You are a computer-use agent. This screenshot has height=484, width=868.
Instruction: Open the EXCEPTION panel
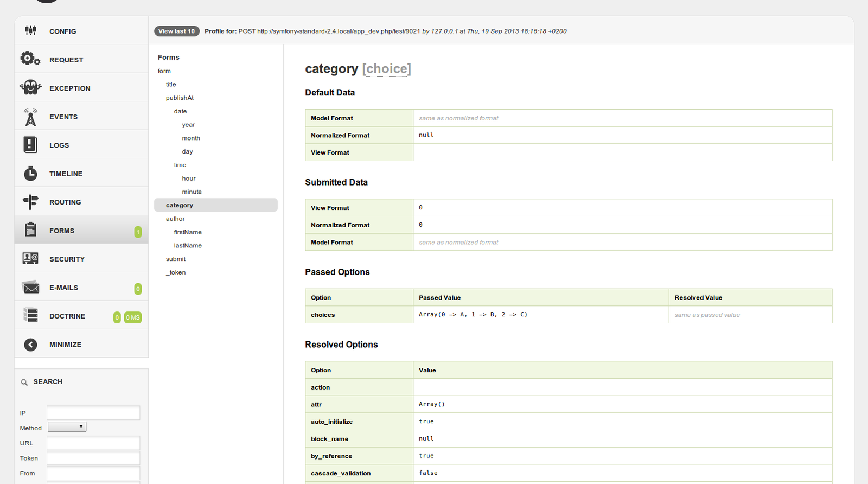coord(81,88)
